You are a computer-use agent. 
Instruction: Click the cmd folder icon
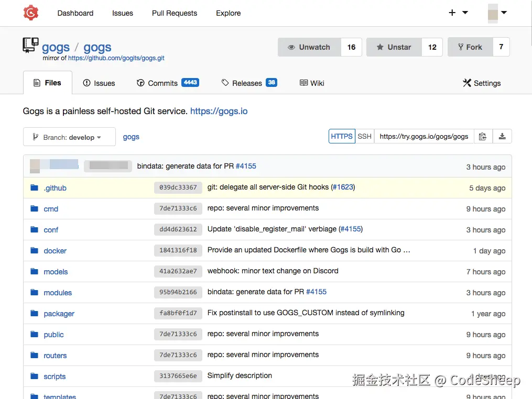(x=34, y=208)
